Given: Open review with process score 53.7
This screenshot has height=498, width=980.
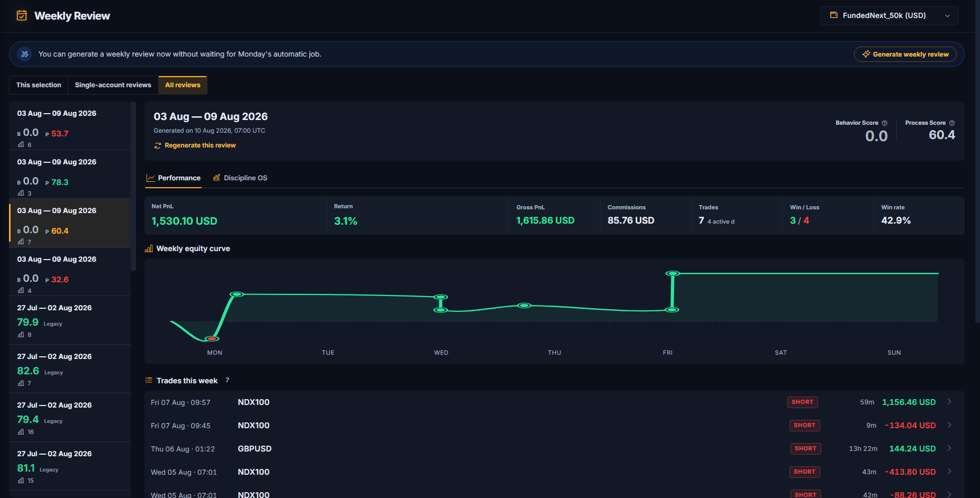Looking at the screenshot, I should pyautogui.click(x=70, y=126).
